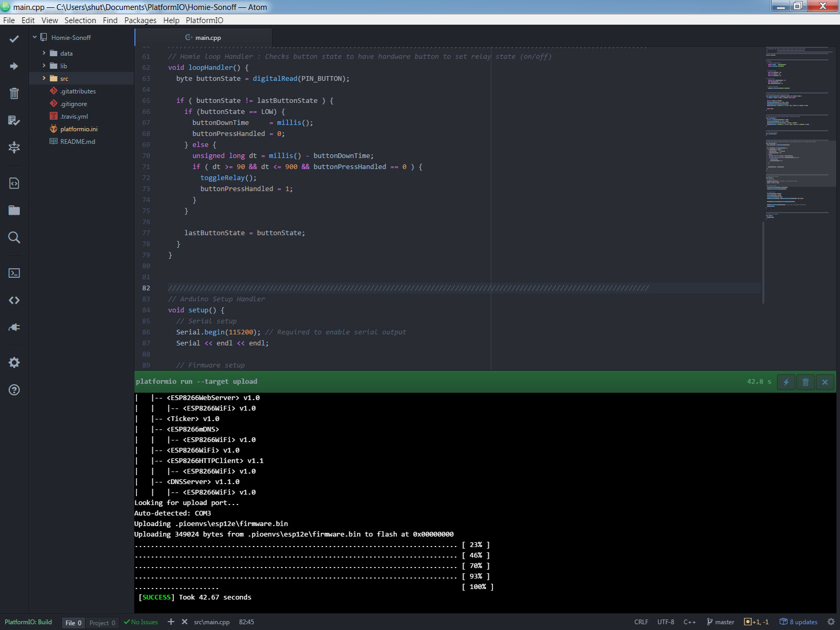Click the trash Clean icon in left toolbar
Image resolution: width=840 pixels, height=630 pixels.
tap(14, 93)
